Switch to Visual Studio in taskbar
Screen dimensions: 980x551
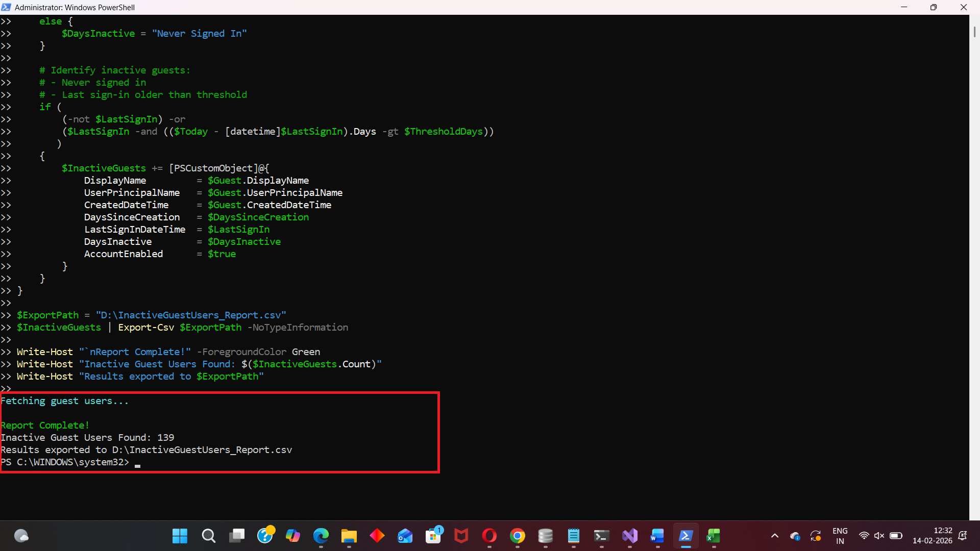630,536
